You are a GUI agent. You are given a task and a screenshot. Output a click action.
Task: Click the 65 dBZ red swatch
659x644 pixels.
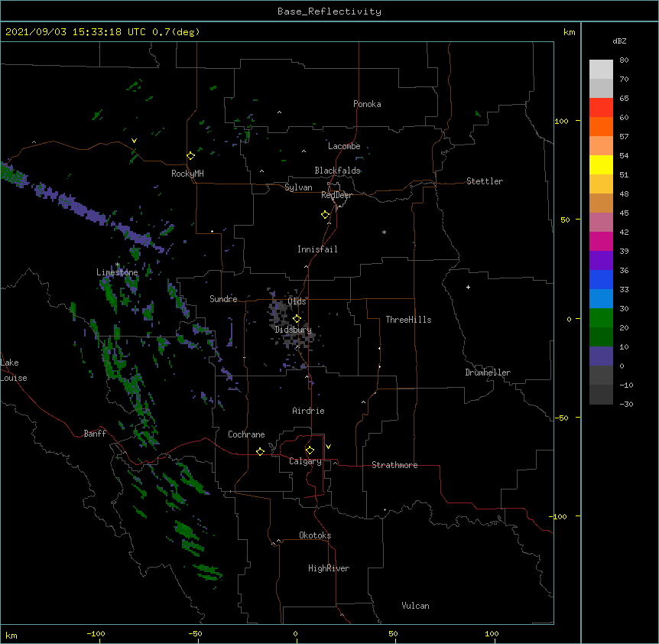(601, 108)
